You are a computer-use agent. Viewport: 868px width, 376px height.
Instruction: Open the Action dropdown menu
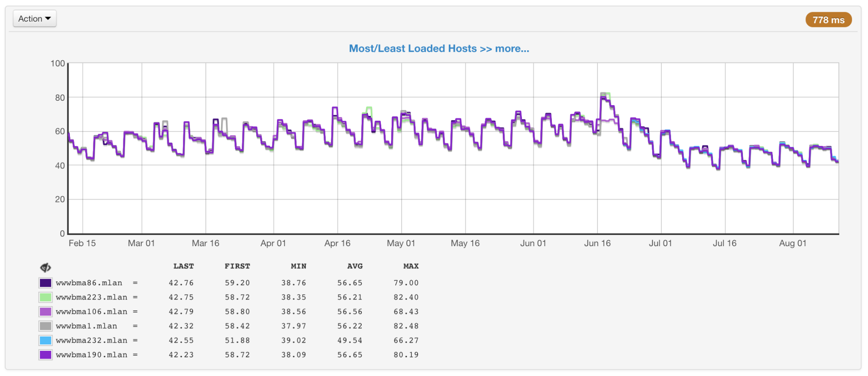click(x=34, y=19)
